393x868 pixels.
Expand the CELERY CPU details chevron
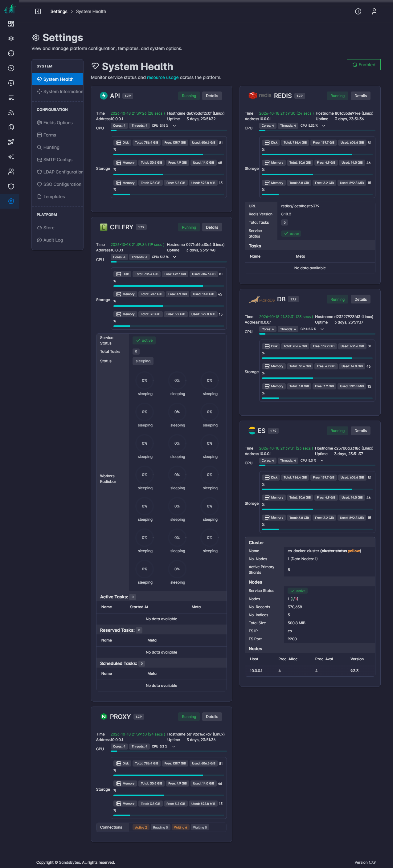pyautogui.click(x=174, y=257)
